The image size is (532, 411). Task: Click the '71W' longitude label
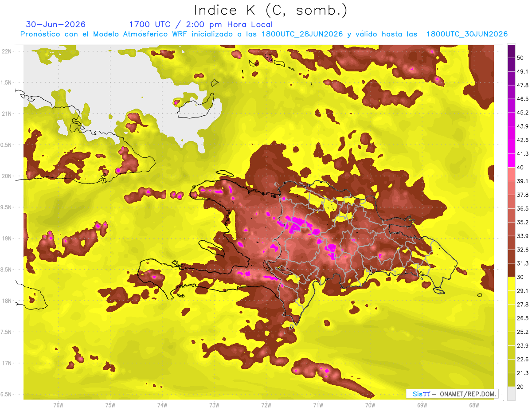click(x=318, y=405)
